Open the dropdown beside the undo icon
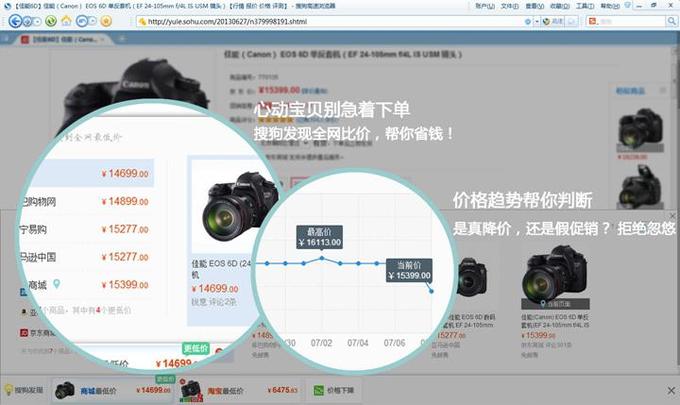 coord(93,21)
